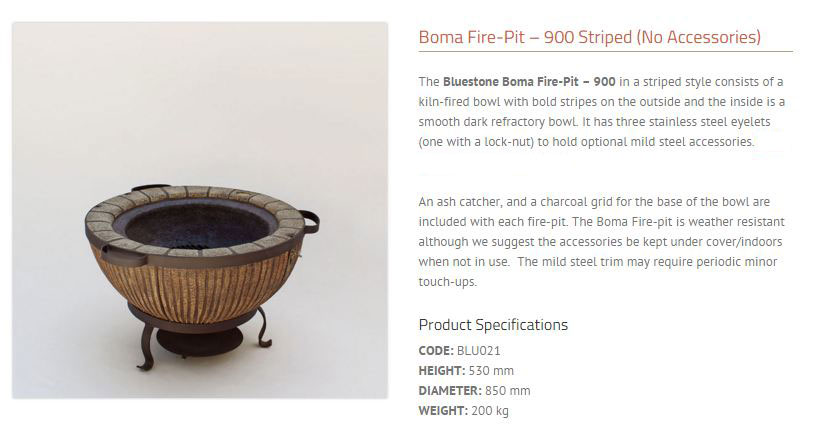
Task: Click the CODE label in specifications
Action: (435, 350)
